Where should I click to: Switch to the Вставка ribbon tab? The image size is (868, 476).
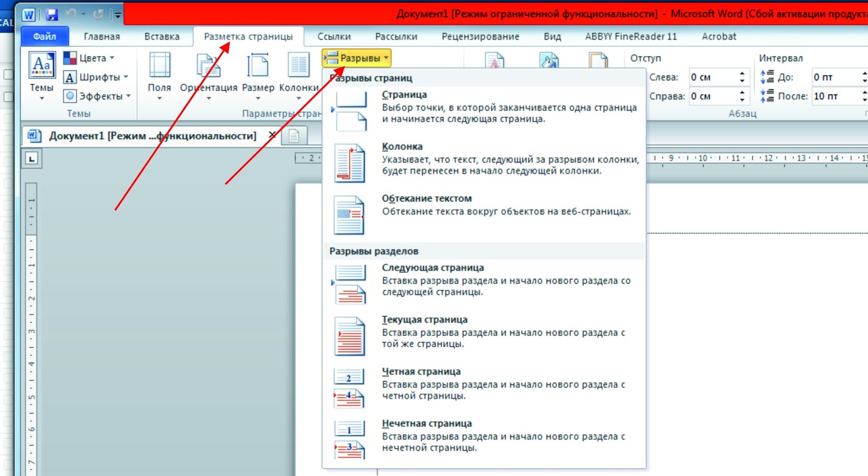[x=162, y=36]
